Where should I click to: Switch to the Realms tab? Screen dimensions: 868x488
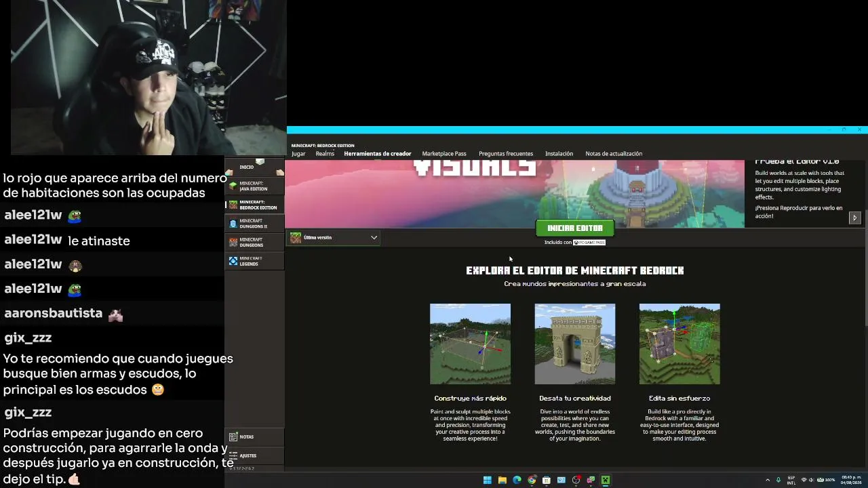(x=325, y=154)
